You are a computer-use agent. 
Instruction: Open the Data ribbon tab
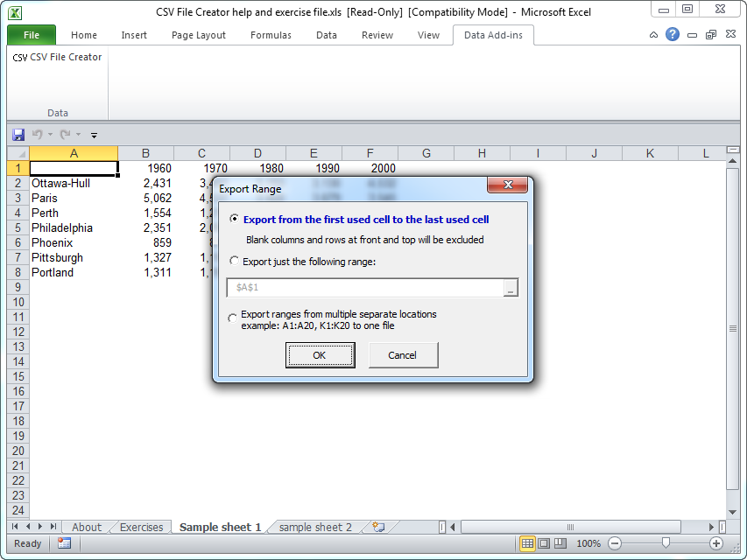click(x=327, y=35)
